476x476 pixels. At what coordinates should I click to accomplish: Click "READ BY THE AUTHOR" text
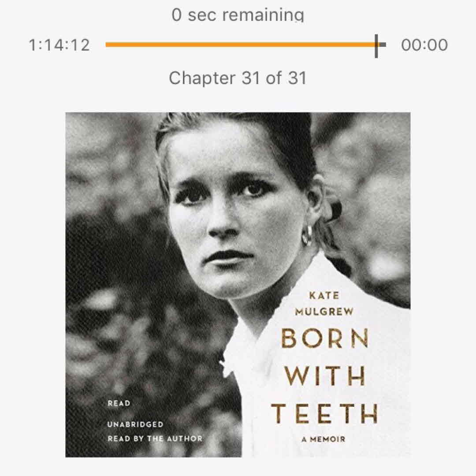(155, 439)
